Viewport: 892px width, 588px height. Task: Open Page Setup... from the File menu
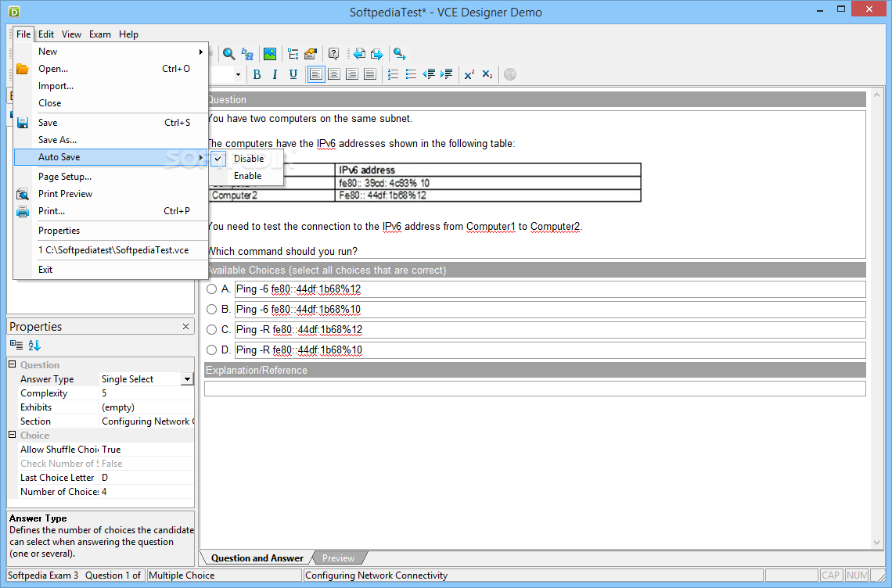coord(111,177)
